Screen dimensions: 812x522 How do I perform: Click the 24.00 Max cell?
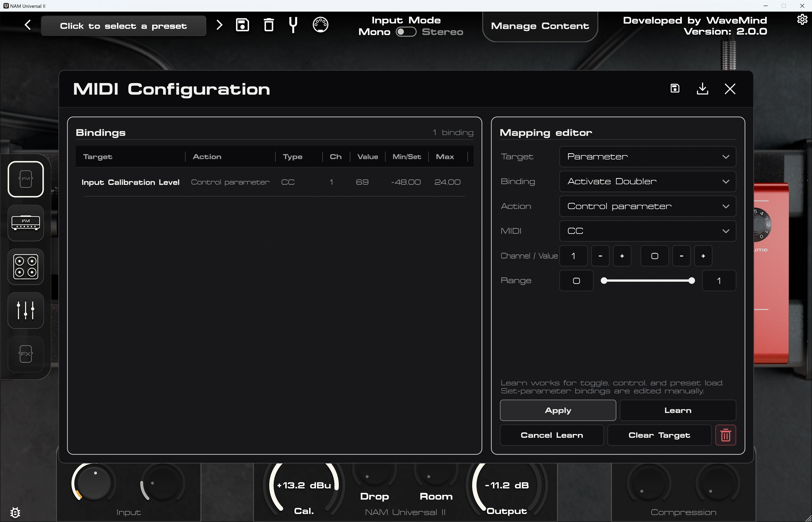[447, 182]
